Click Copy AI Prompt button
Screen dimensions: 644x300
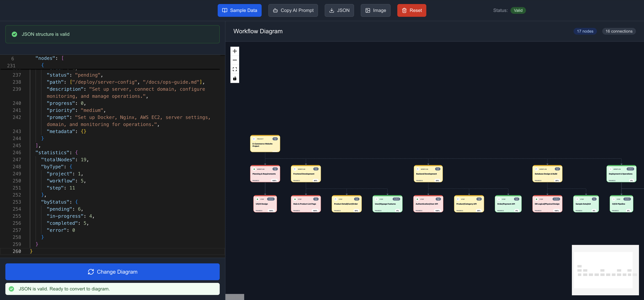(293, 10)
